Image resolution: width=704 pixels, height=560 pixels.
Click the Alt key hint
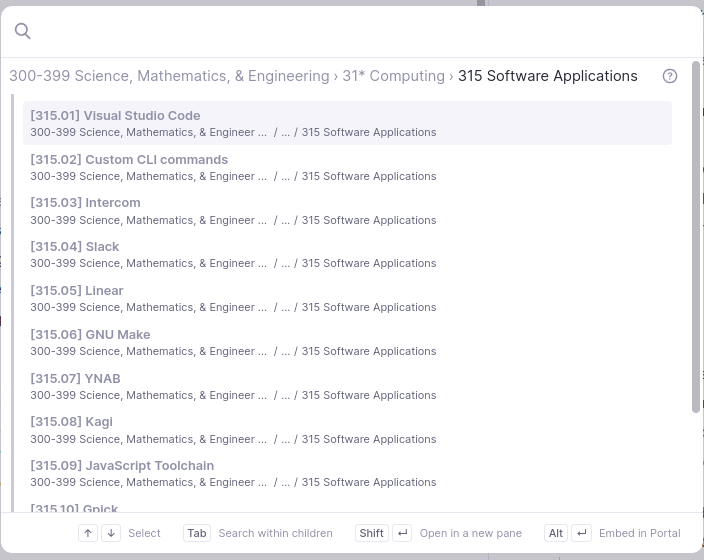pos(556,533)
